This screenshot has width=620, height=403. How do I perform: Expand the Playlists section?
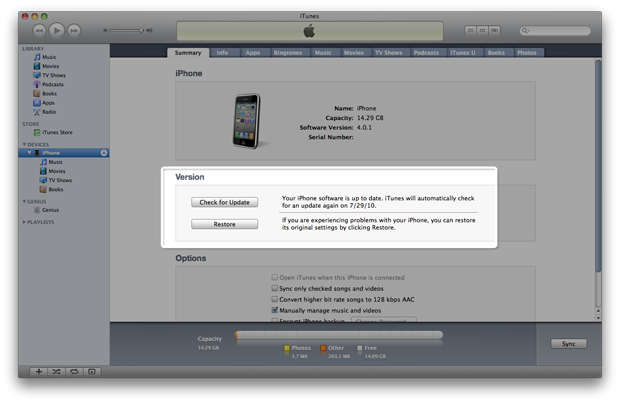point(25,222)
